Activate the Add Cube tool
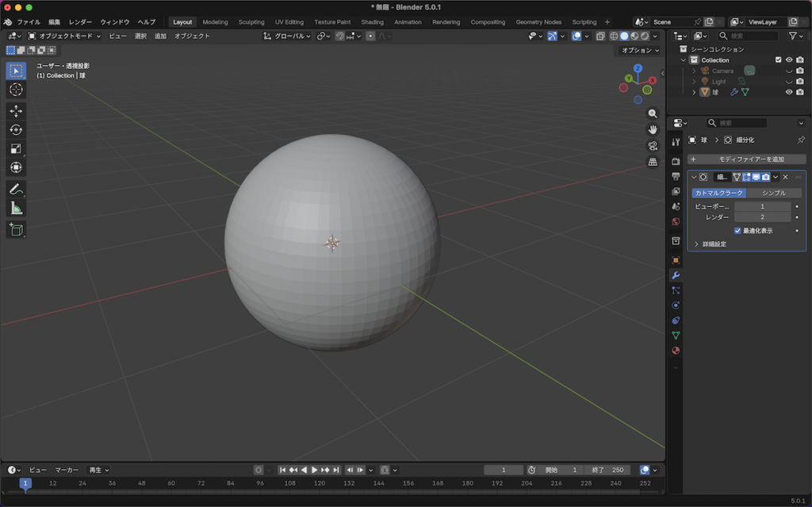The height and width of the screenshot is (507, 812). click(16, 230)
